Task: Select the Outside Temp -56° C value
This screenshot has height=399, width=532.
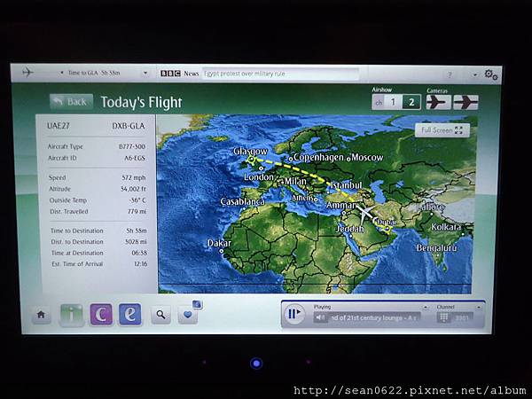Action: pyautogui.click(x=137, y=200)
